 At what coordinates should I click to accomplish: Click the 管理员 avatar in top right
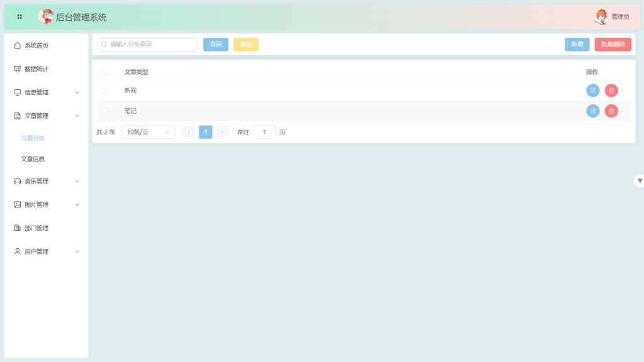coord(601,17)
